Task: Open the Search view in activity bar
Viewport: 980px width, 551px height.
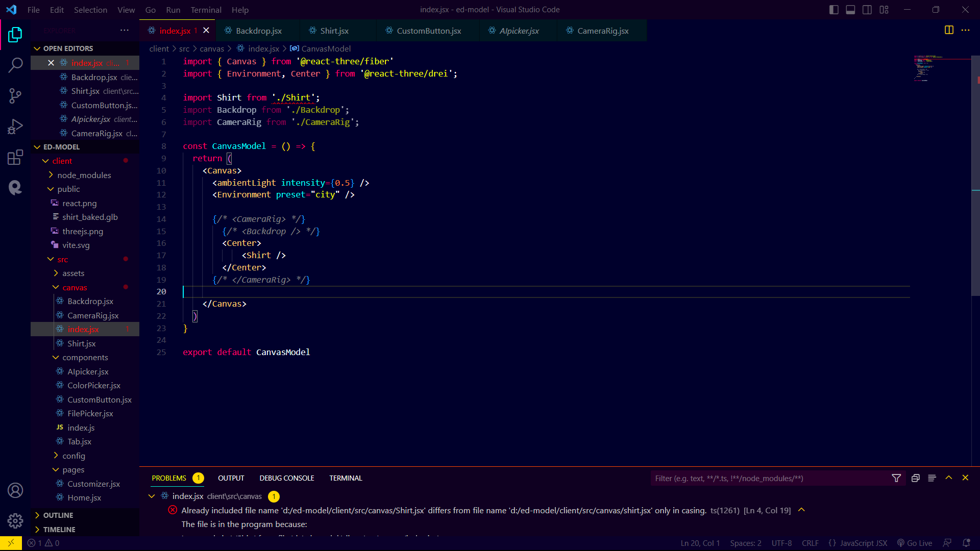Action: [x=15, y=65]
